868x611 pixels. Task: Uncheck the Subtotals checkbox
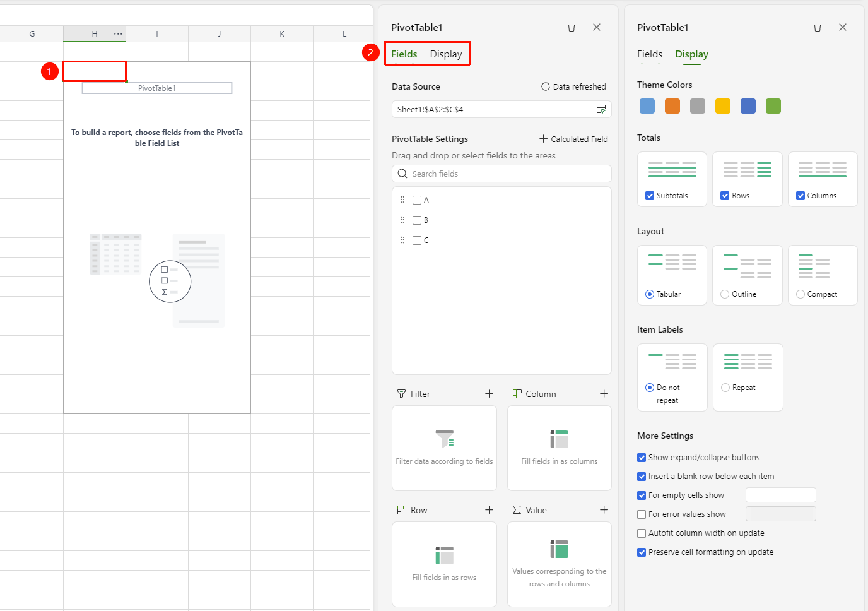650,196
